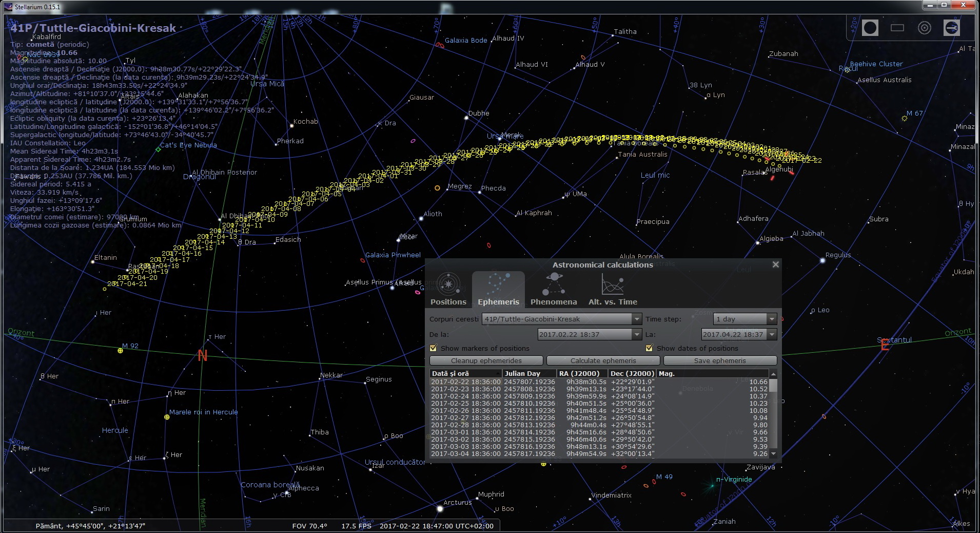The image size is (980, 533).
Task: Sort table by Mag. column
Action: click(x=712, y=373)
